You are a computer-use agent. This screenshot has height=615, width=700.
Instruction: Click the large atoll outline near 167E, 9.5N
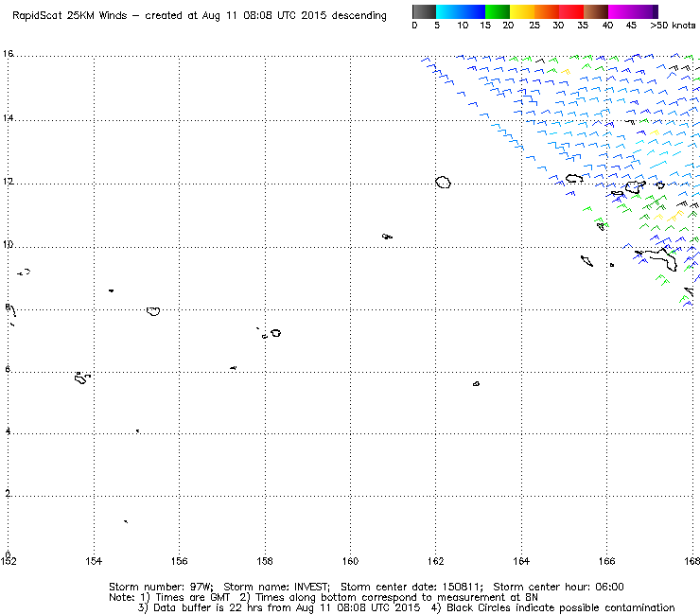657,259
